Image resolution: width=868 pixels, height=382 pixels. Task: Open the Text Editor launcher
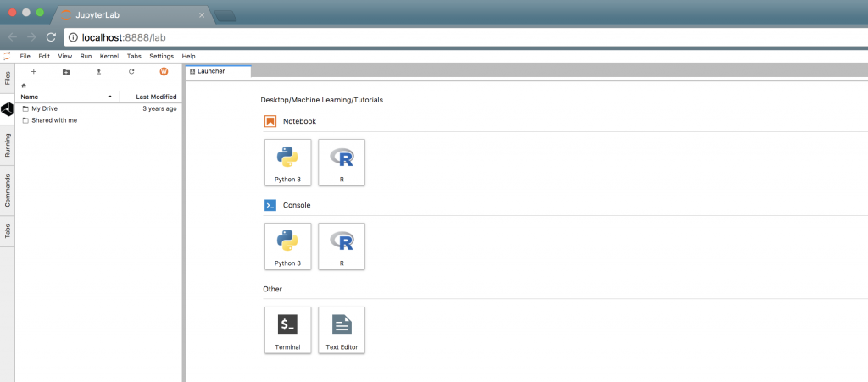coord(342,329)
